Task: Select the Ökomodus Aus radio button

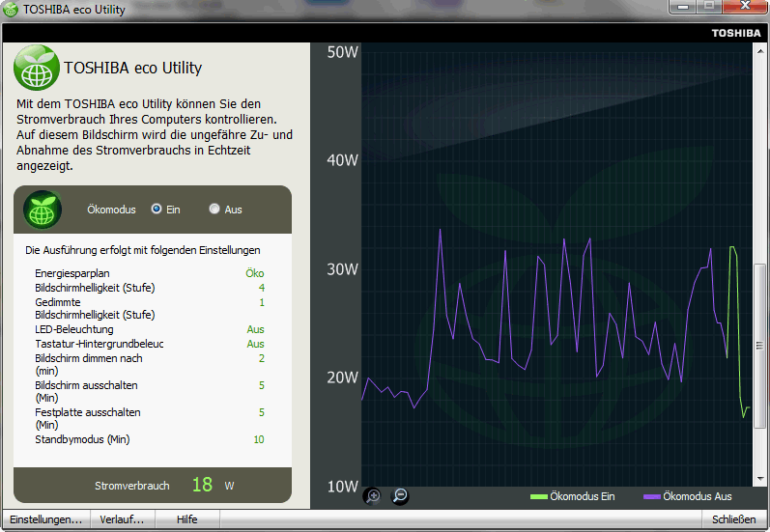Action: (x=214, y=209)
